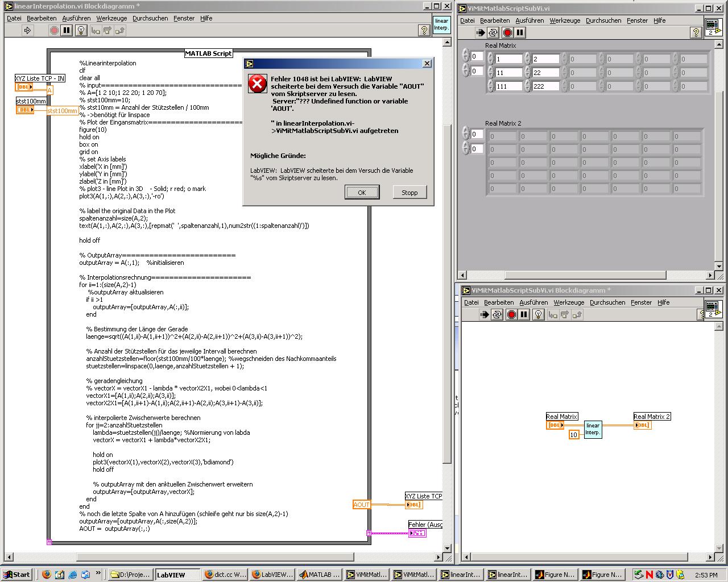Screen dimensions: 728x582
Task: Select the Real Matrix DBL terminal
Action: [x=555, y=425]
